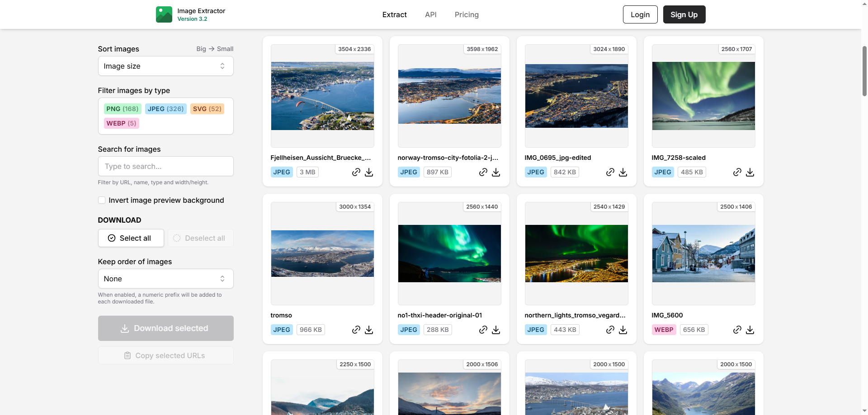
Task: Open the Pricing page
Action: click(x=466, y=14)
